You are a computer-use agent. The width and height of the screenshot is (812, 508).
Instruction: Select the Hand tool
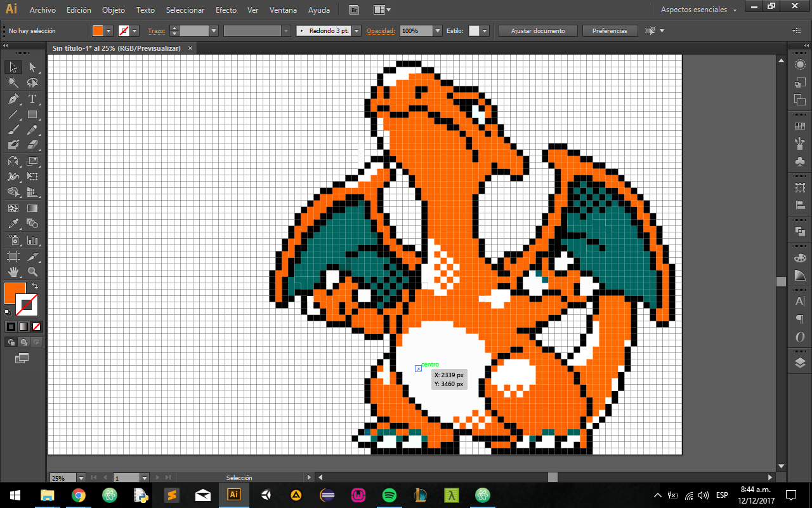tap(13, 272)
